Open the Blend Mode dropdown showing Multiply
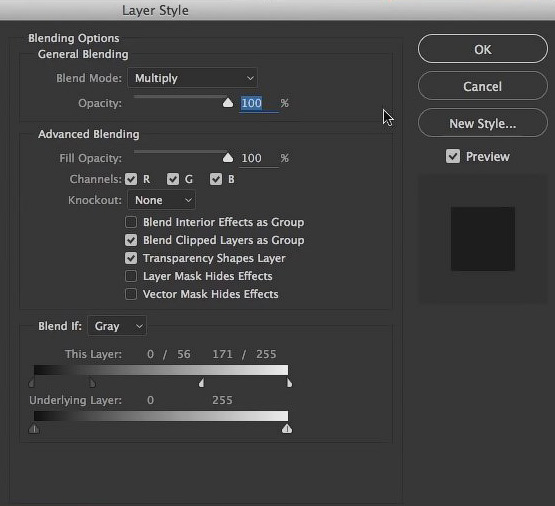The width and height of the screenshot is (555, 506). [192, 78]
